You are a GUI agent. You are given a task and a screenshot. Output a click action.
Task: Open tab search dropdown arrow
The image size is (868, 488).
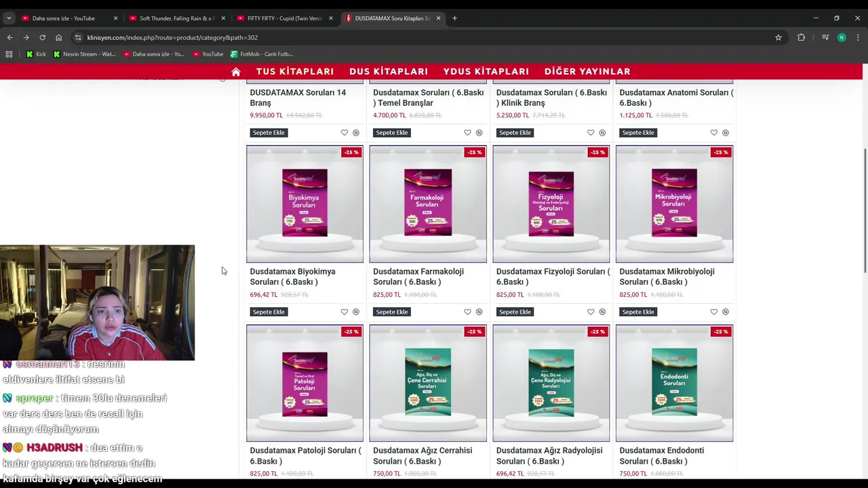(9, 18)
